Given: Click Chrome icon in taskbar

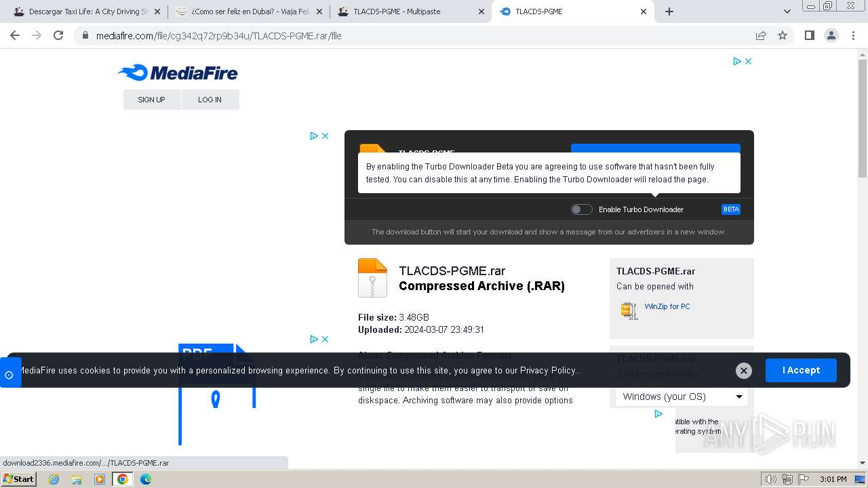Looking at the screenshot, I should (x=123, y=479).
